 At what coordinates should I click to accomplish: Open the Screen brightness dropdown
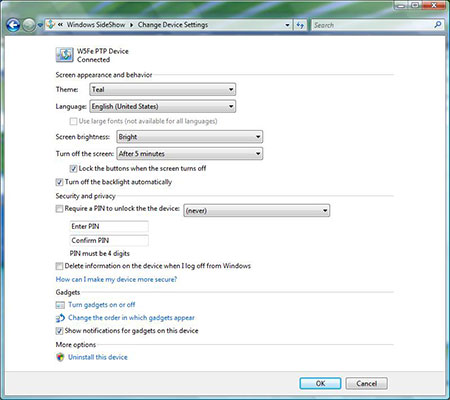point(190,137)
